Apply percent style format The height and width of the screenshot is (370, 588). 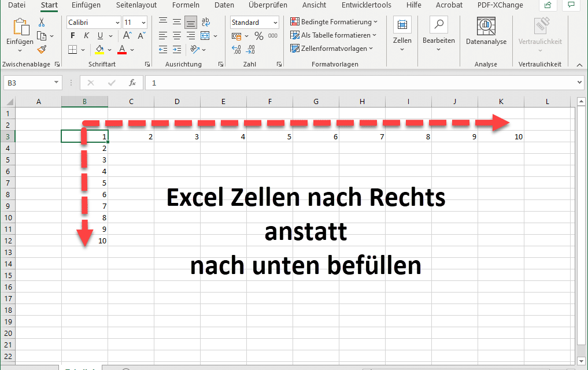[259, 36]
